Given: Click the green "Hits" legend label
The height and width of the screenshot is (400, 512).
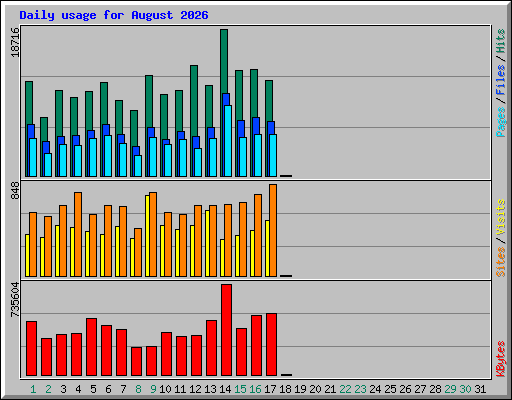Looking at the screenshot, I should [x=500, y=41].
